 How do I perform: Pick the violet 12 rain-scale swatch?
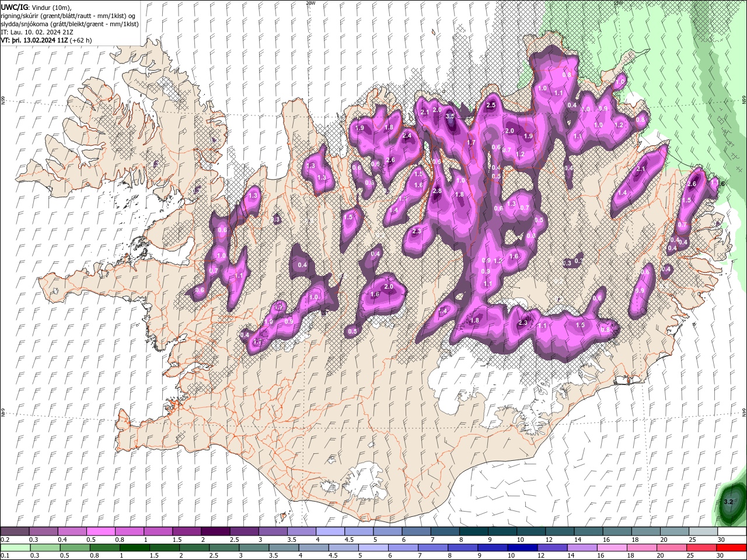pyautogui.click(x=551, y=548)
